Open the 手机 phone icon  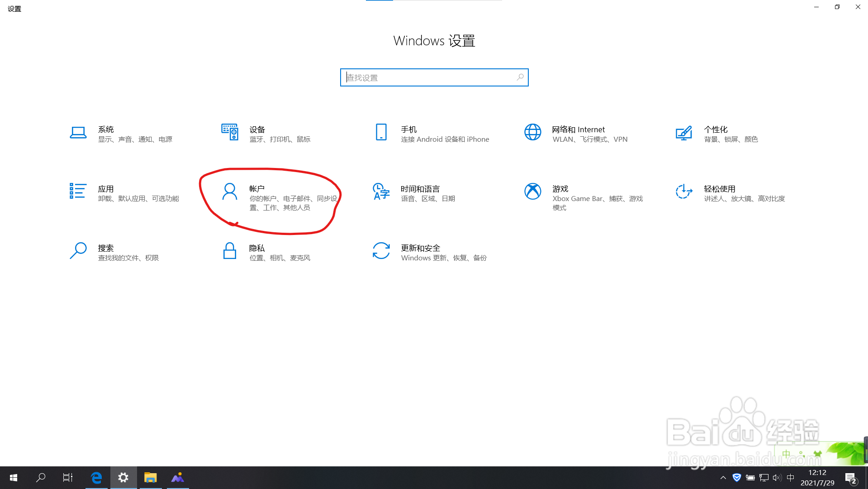(381, 132)
